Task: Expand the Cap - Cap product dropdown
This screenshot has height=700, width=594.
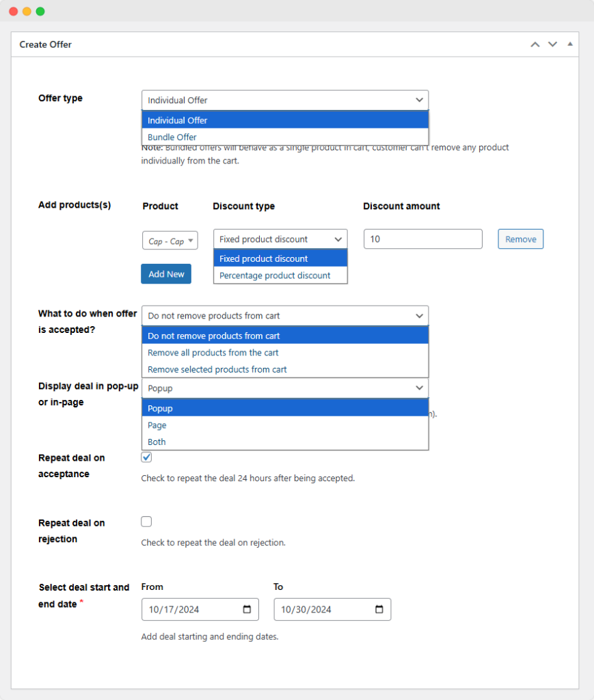Action: 170,241
